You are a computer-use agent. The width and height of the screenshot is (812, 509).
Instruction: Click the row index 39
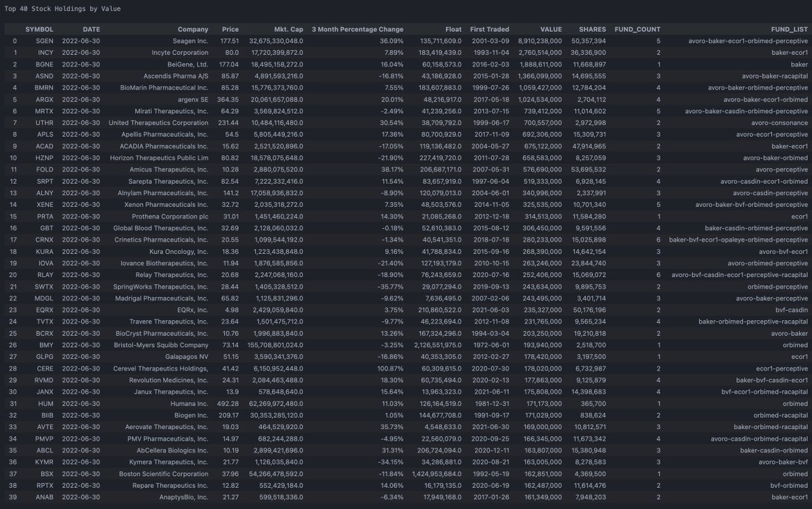pyautogui.click(x=14, y=496)
